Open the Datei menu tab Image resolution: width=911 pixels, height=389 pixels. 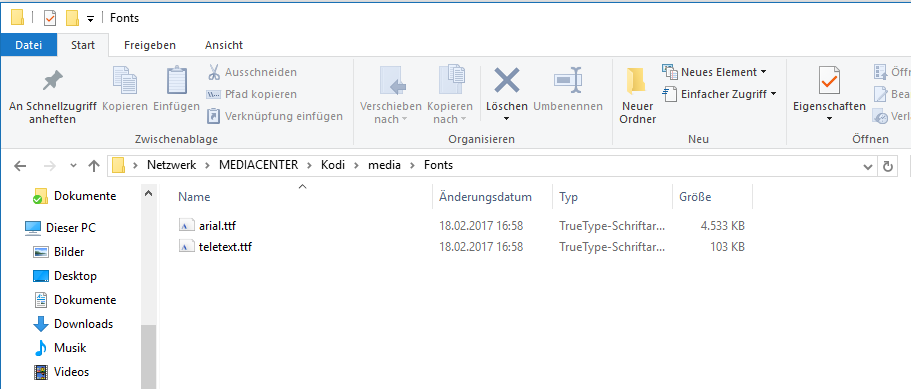tap(29, 45)
